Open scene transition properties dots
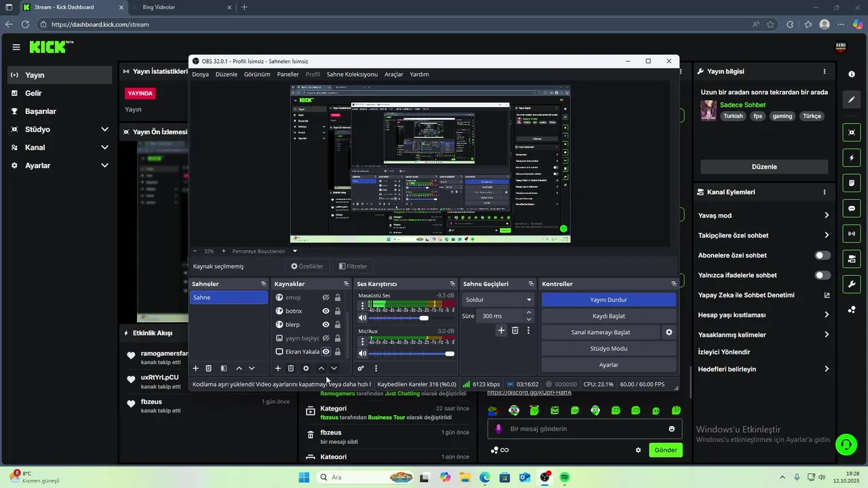 [x=528, y=330]
